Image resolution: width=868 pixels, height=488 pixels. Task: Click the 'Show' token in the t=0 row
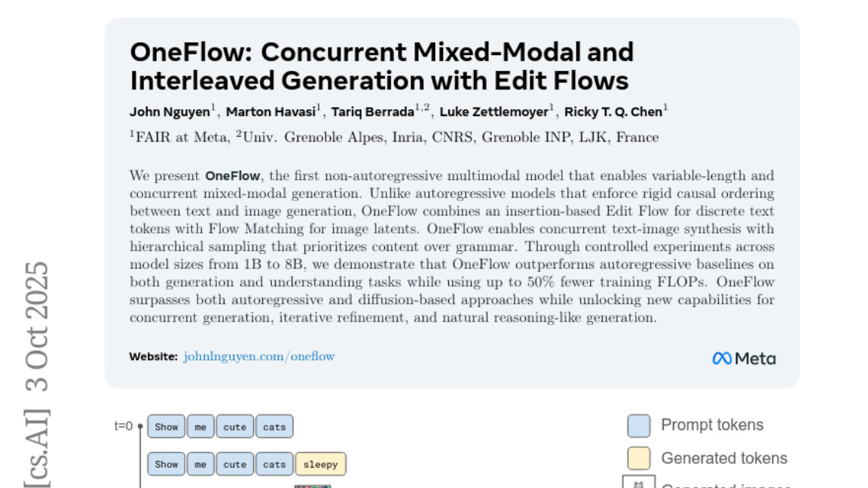167,427
